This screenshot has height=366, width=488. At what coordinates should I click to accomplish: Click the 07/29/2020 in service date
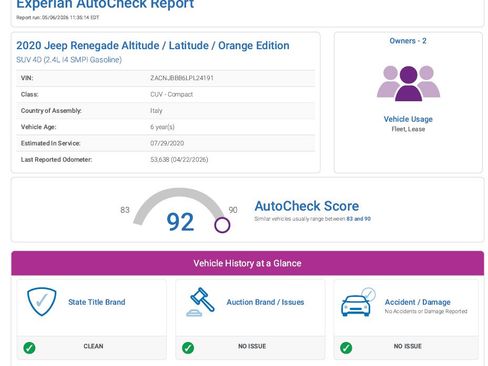click(x=167, y=143)
